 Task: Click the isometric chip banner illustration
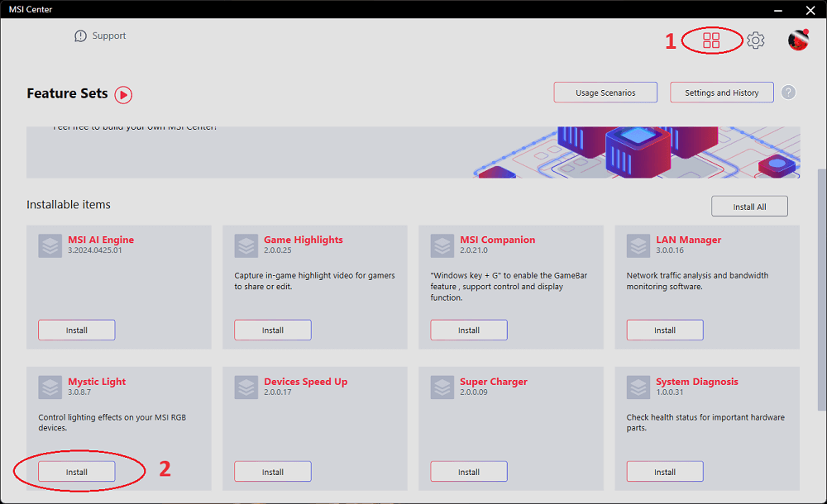tap(637, 152)
